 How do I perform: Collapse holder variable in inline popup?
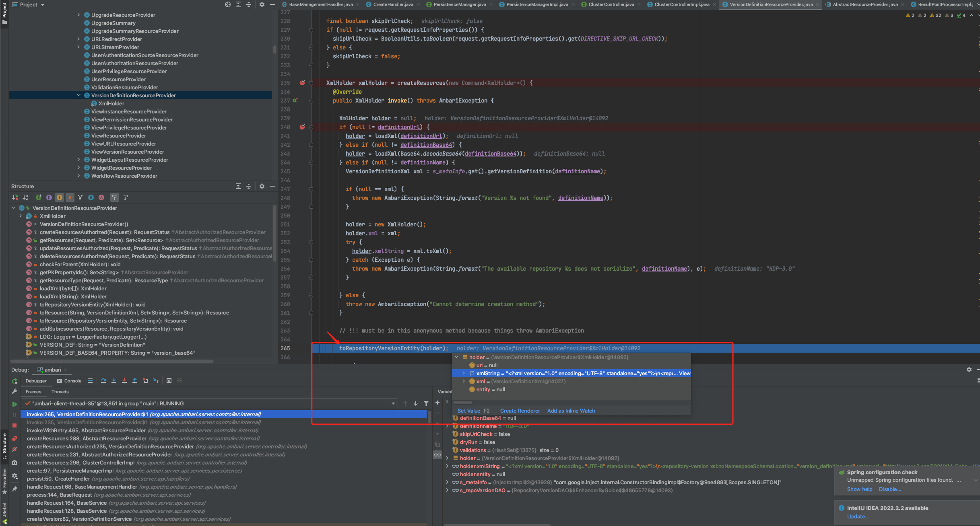pyautogui.click(x=457, y=357)
